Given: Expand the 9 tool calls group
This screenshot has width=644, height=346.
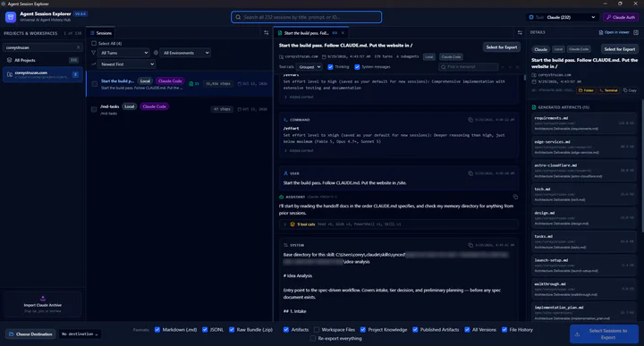Looking at the screenshot, I should pyautogui.click(x=398, y=224).
